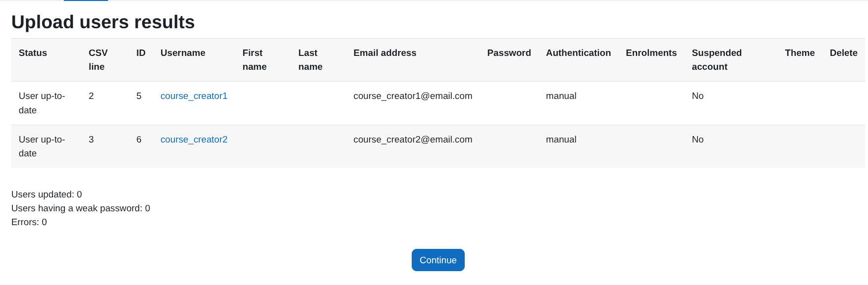Click the Enrolments column header
868x285 pixels.
click(651, 53)
